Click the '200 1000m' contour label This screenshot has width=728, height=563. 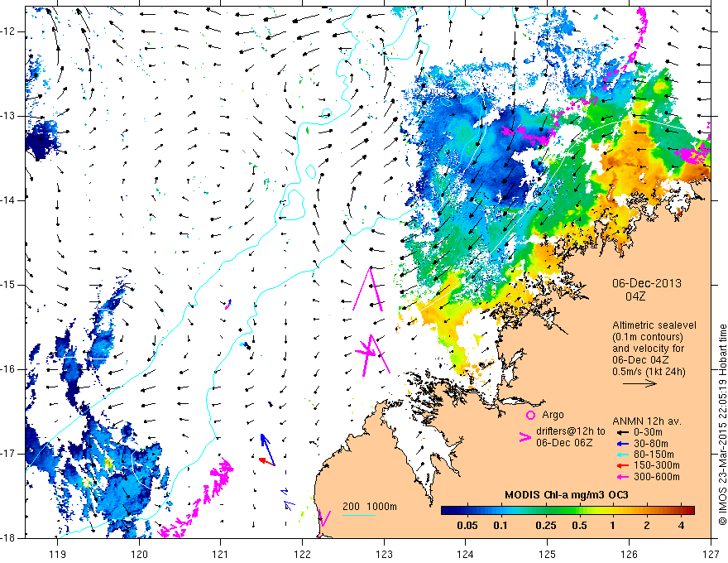click(x=370, y=507)
